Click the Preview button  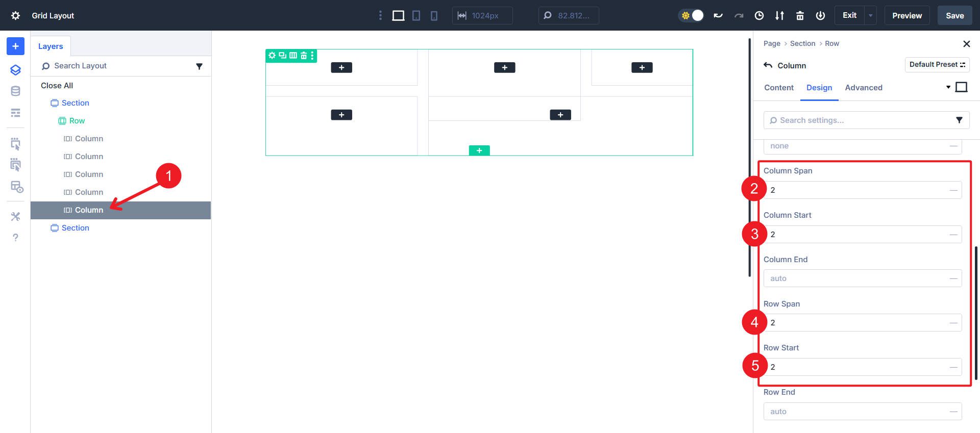pos(906,15)
